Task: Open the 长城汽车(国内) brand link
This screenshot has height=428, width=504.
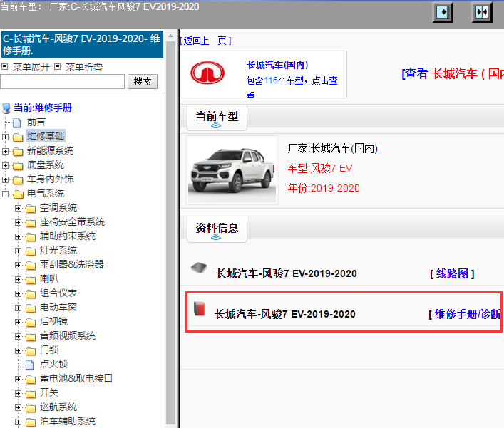Action: coord(277,65)
